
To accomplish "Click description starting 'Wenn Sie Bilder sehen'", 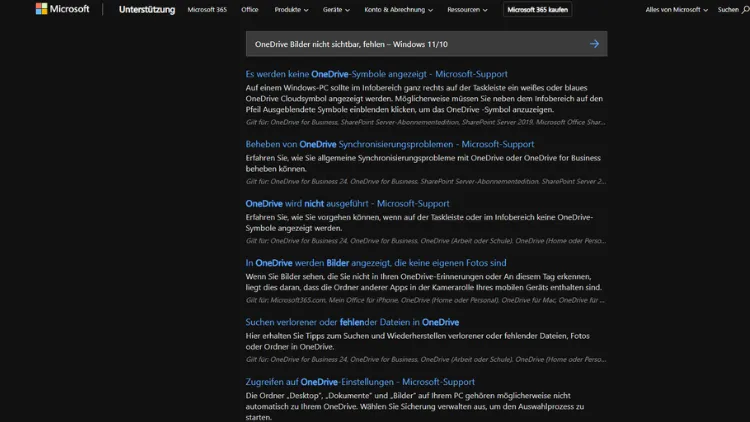I will [424, 282].
